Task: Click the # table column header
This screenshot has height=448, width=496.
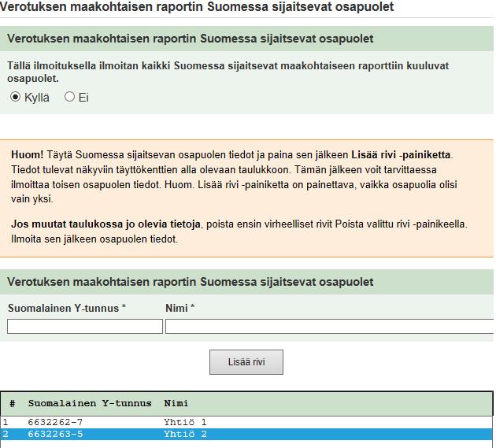Action: (13, 403)
